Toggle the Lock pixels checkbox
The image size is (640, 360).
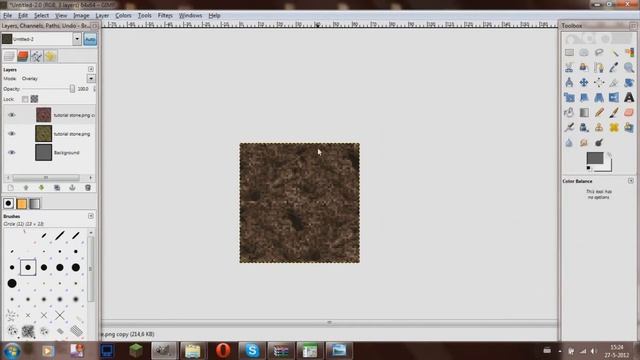coord(25,99)
